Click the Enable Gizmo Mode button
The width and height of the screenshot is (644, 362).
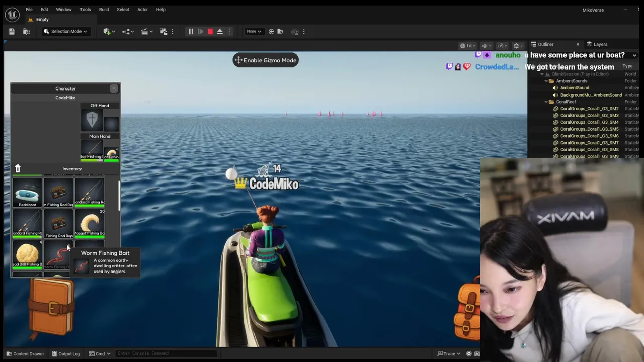point(266,60)
